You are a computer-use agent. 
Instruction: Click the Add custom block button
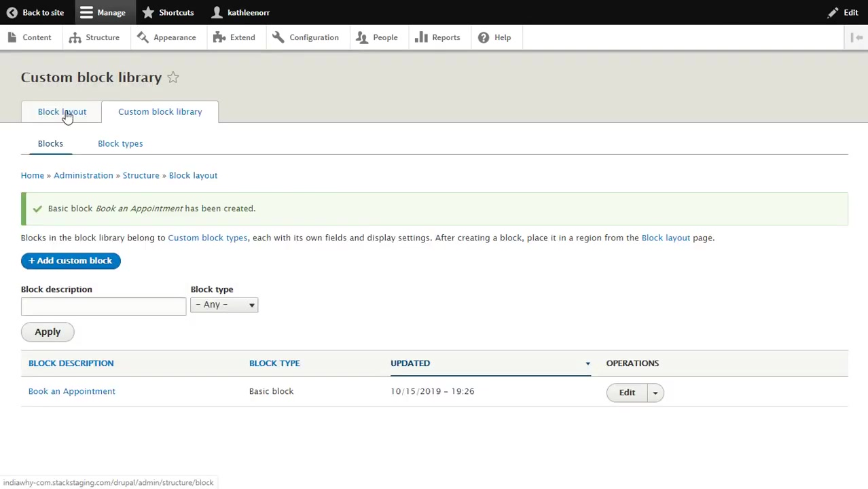[71, 261]
